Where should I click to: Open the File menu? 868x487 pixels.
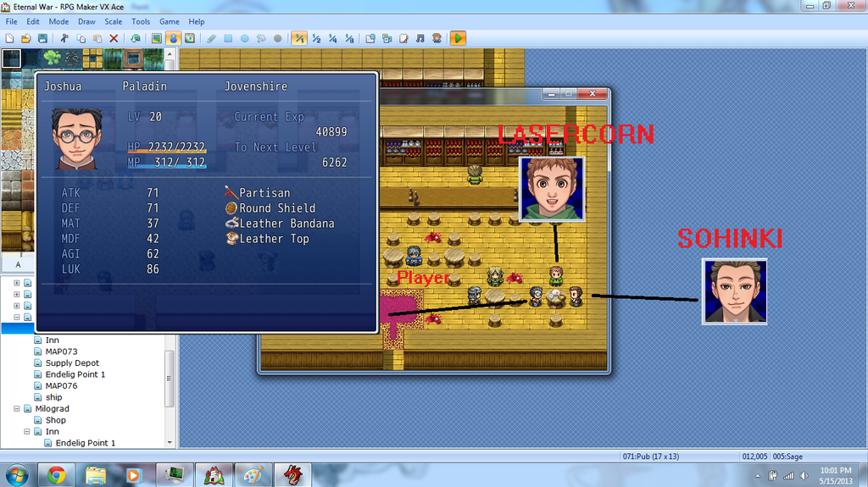12,21
